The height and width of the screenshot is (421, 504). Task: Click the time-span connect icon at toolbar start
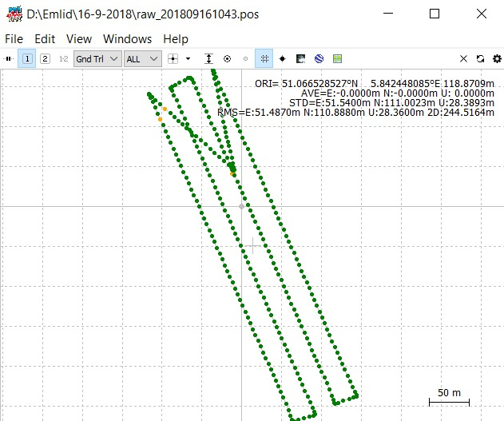click(x=8, y=59)
